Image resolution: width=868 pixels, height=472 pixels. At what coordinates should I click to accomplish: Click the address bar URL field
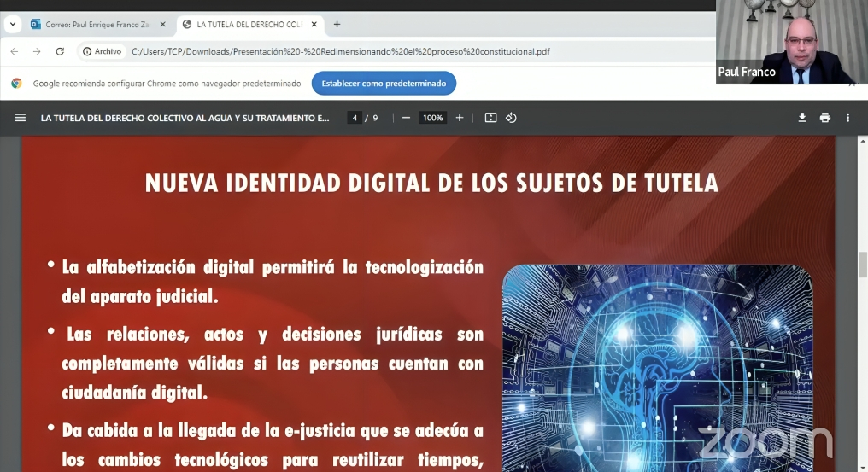tap(342, 51)
